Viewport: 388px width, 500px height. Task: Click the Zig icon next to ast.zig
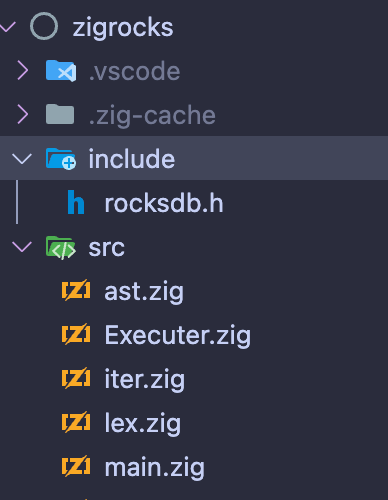[x=76, y=290]
